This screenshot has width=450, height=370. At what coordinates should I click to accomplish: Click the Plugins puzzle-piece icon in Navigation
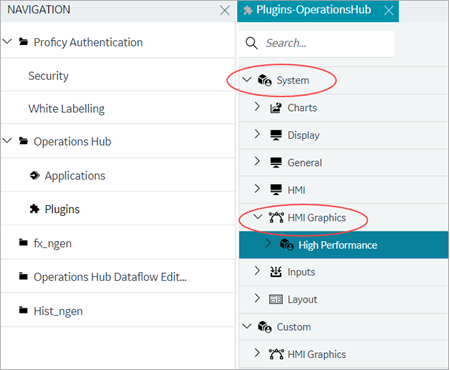[34, 209]
